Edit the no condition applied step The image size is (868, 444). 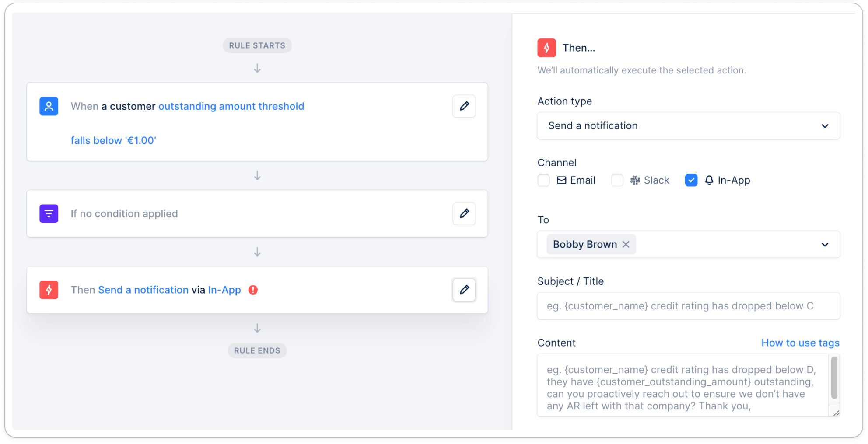(464, 213)
